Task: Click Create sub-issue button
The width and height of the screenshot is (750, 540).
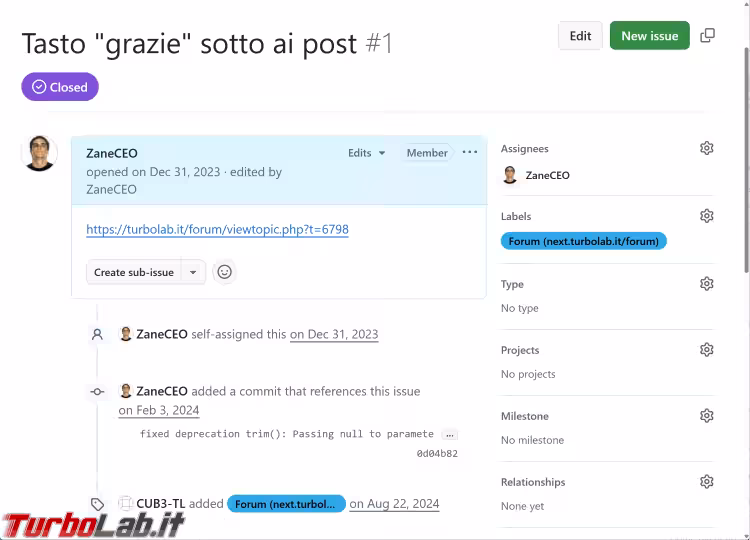Action: point(134,273)
